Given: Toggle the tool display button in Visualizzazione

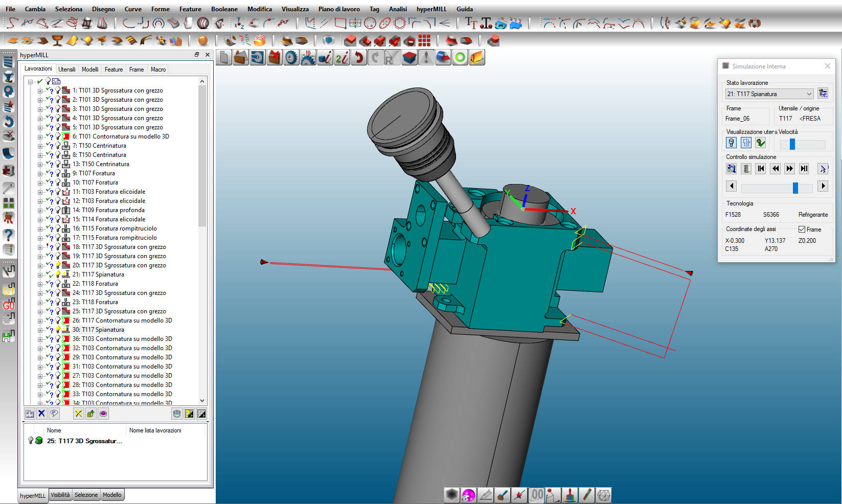Looking at the screenshot, I should click(x=732, y=143).
